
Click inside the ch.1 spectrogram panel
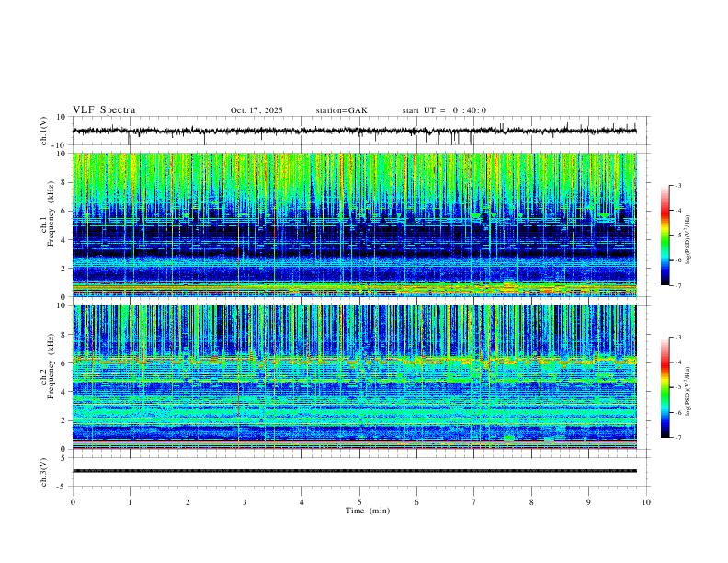click(x=354, y=224)
